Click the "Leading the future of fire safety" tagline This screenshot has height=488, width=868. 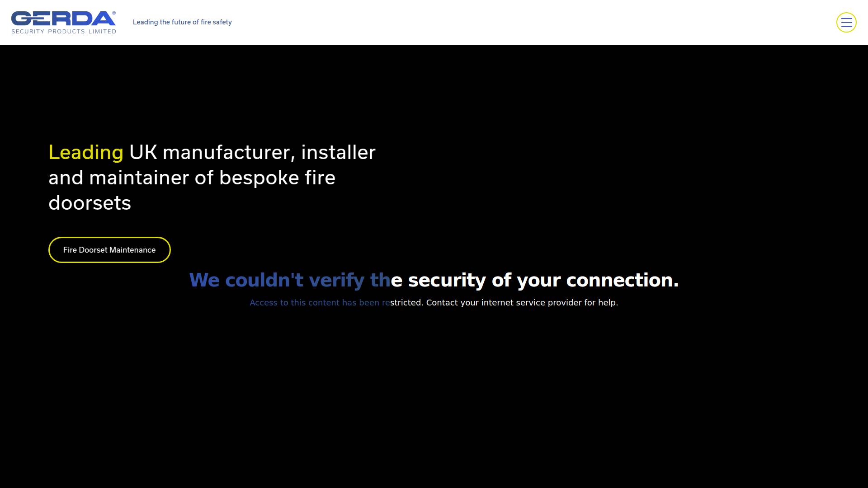coord(182,22)
